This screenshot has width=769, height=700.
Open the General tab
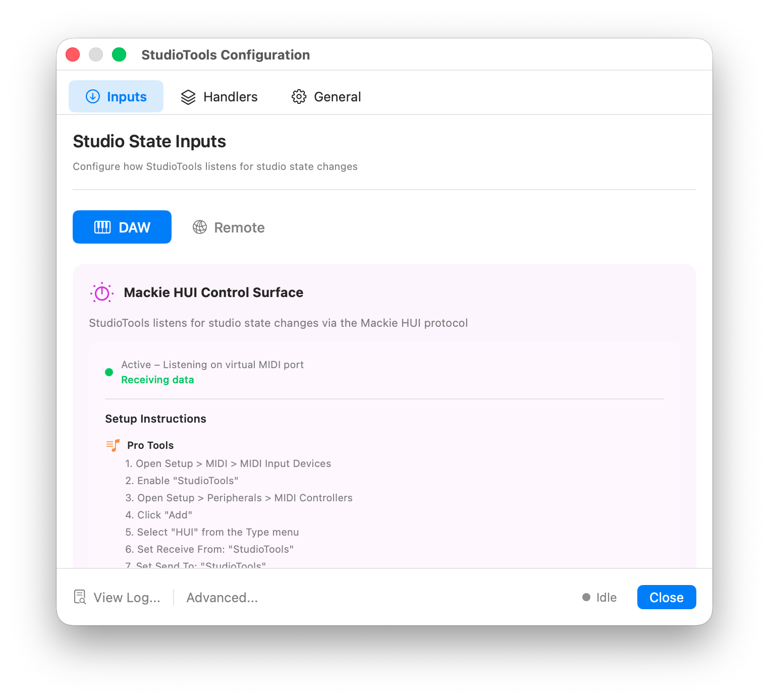pos(326,97)
